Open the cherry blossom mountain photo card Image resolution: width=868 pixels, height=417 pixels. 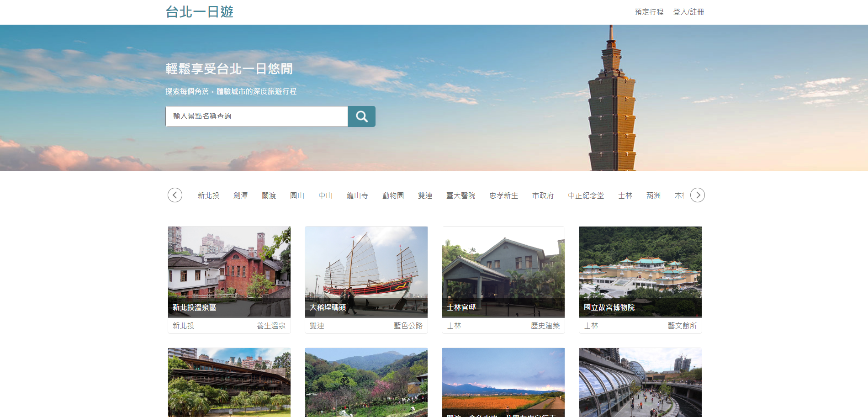coord(366,382)
